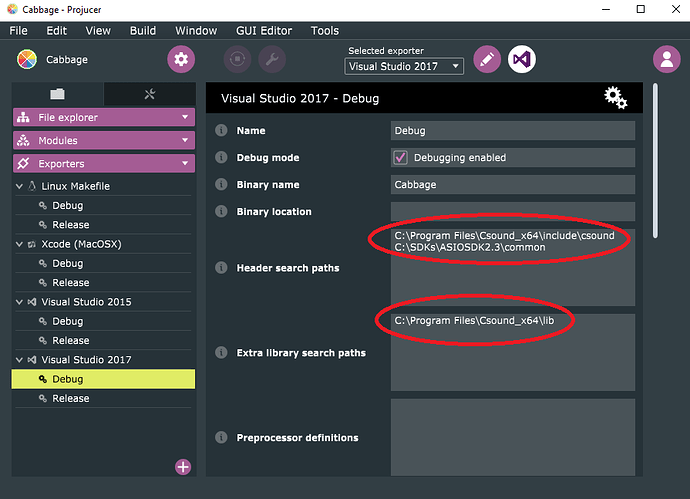Open project settings gear icon

pyautogui.click(x=181, y=59)
